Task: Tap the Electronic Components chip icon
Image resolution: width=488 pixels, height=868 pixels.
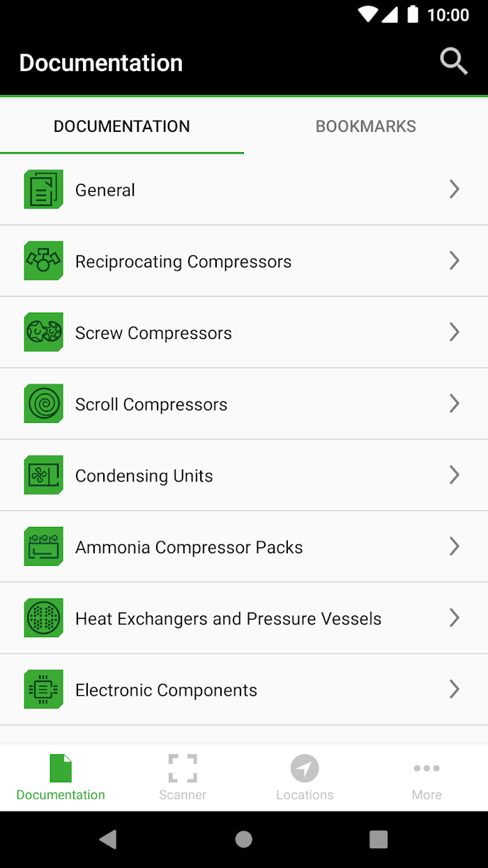Action: (x=43, y=689)
